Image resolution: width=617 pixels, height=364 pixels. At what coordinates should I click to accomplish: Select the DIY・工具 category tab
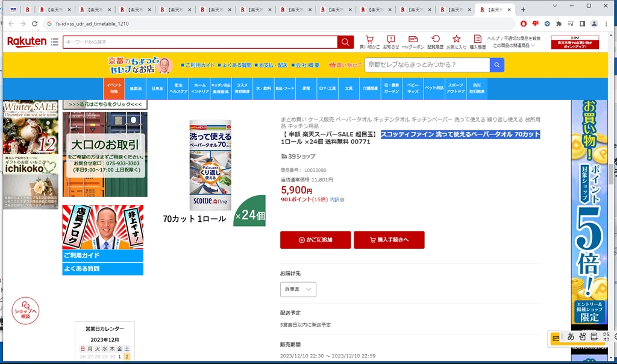click(327, 88)
